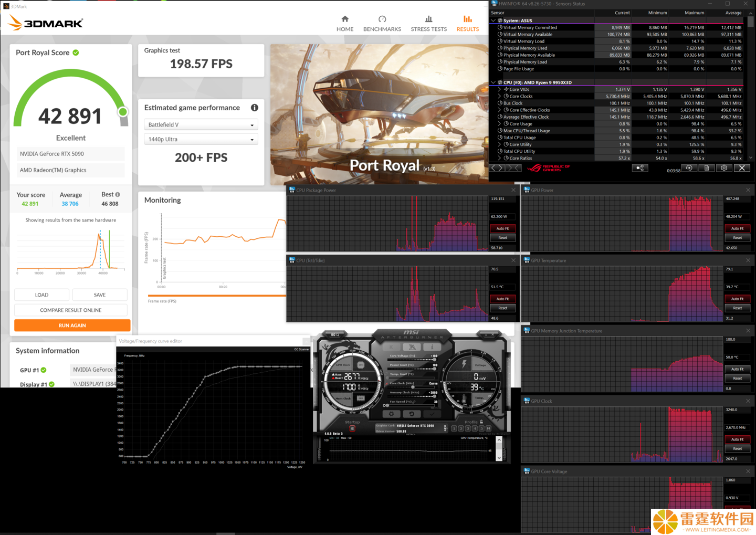The image size is (756, 535).
Task: Click the Afterburner save profile floppy icon
Action: tap(488, 428)
